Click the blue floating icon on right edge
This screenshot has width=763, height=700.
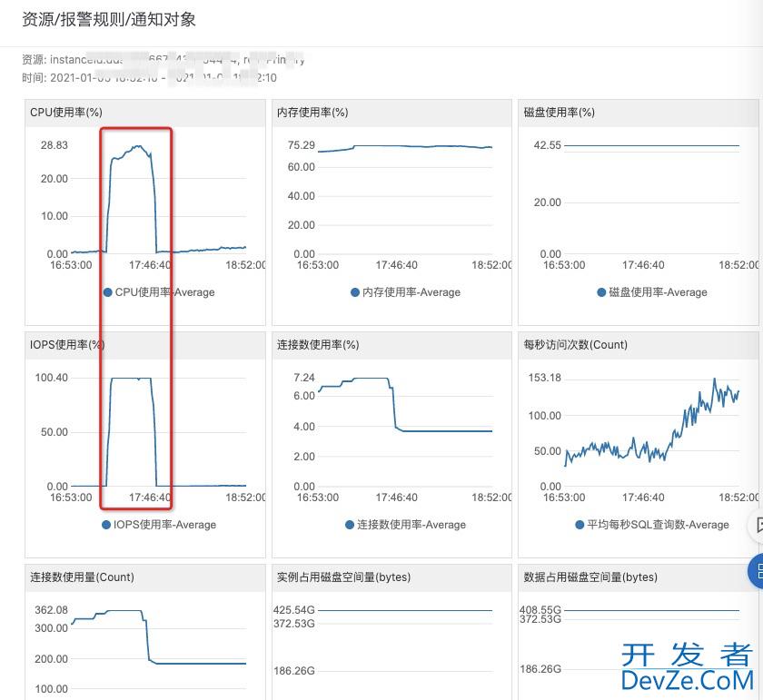(x=756, y=571)
